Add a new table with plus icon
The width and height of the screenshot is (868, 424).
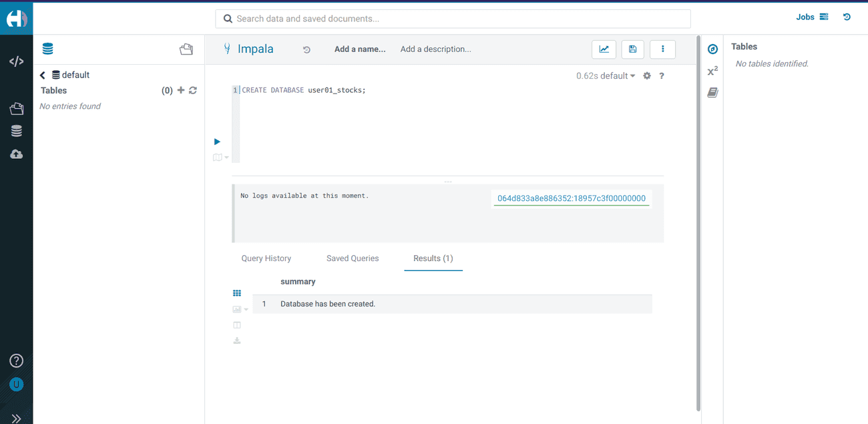click(180, 90)
